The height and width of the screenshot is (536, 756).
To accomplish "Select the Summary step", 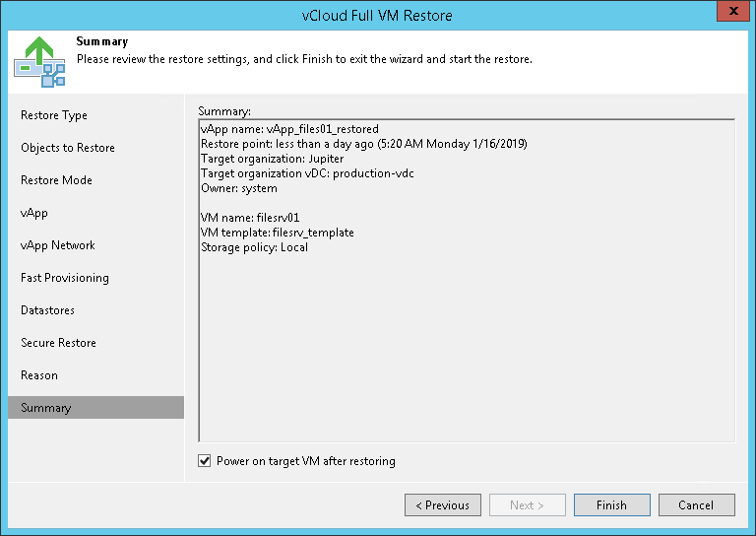I will 46,408.
